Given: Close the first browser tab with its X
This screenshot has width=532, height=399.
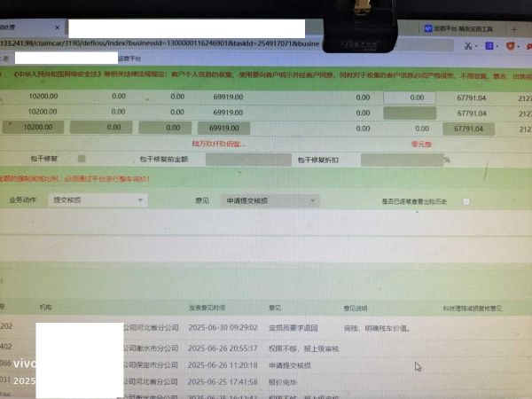Looking at the screenshot, I should [58, 27].
